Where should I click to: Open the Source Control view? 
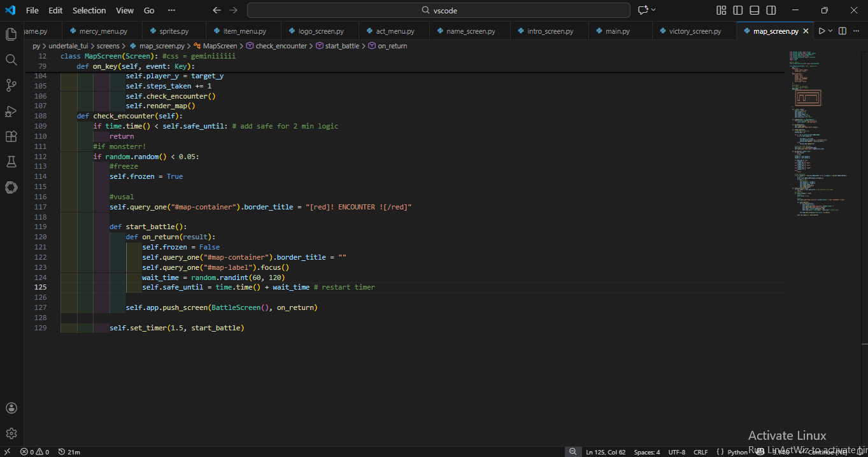coord(11,85)
